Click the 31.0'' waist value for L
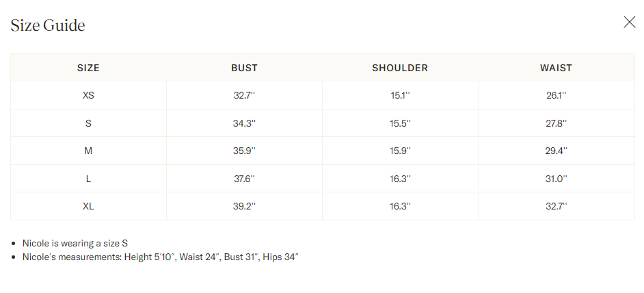This screenshot has width=644, height=293. click(x=556, y=179)
